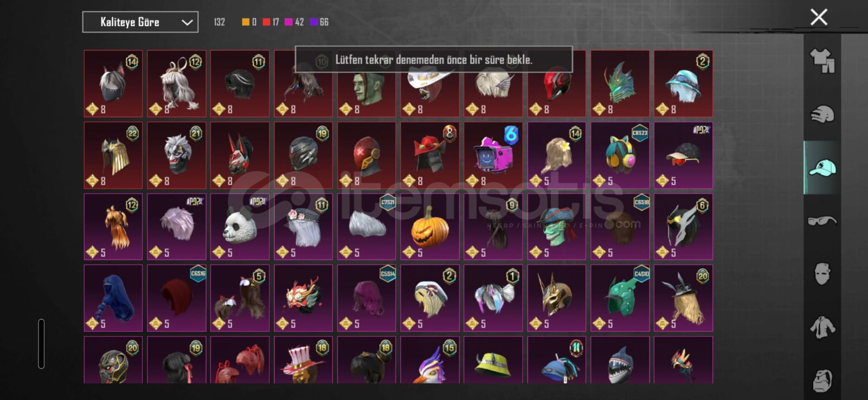The height and width of the screenshot is (400, 868).
Task: Open the backpack category icon
Action: tap(822, 380)
